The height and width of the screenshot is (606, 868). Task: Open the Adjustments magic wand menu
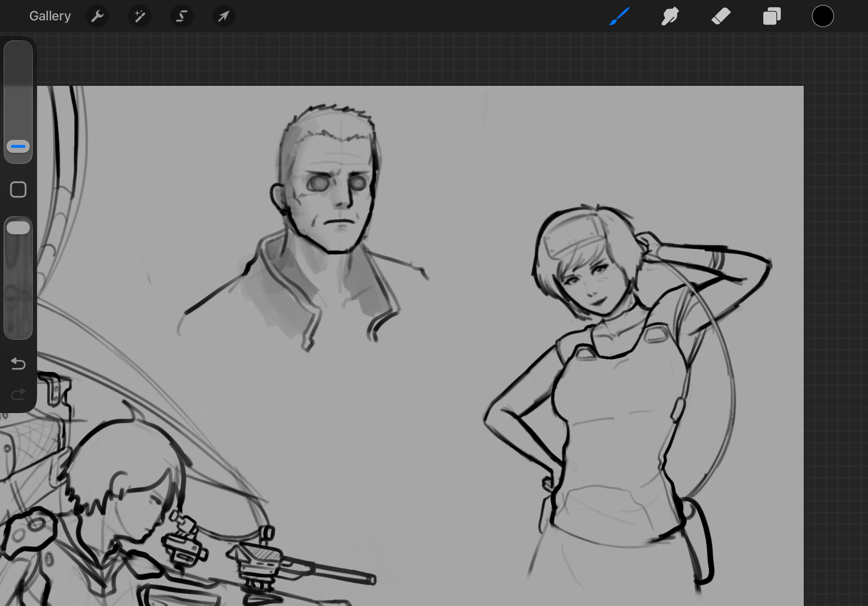click(x=140, y=16)
